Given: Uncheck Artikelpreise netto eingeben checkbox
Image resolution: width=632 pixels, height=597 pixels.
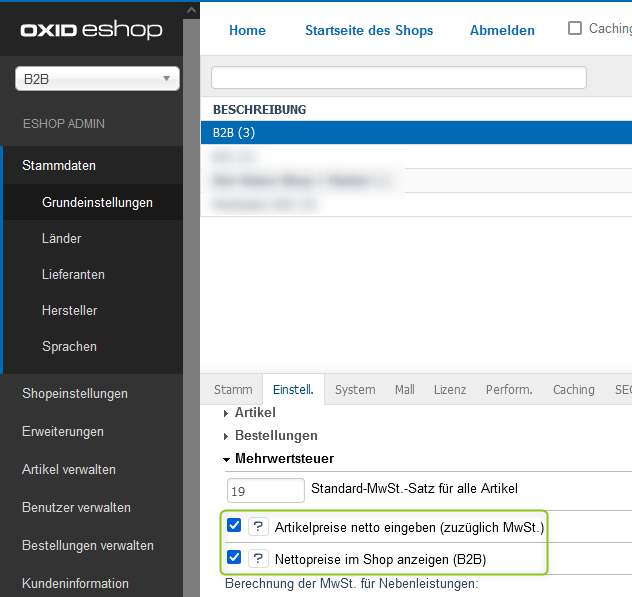Looking at the screenshot, I should point(234,526).
